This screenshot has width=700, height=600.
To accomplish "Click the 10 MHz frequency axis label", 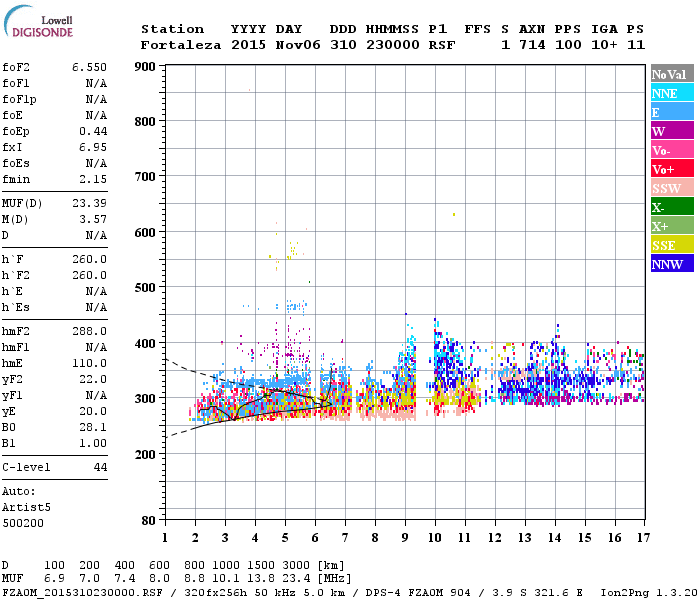I will 435,538.
